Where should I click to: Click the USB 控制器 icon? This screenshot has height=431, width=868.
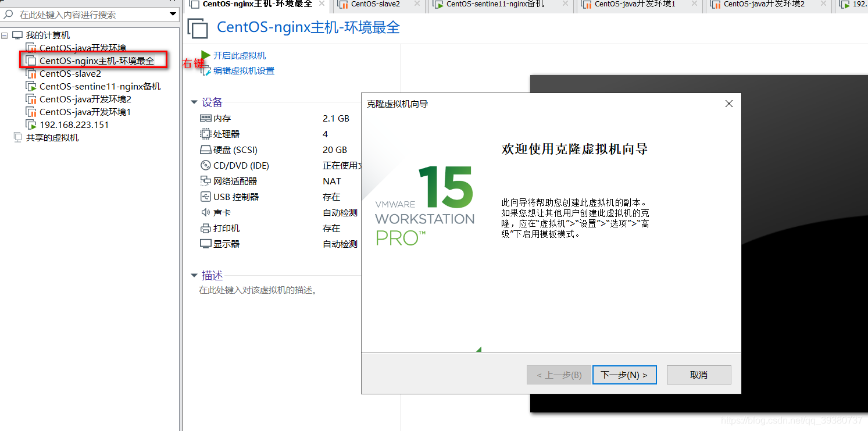point(205,197)
